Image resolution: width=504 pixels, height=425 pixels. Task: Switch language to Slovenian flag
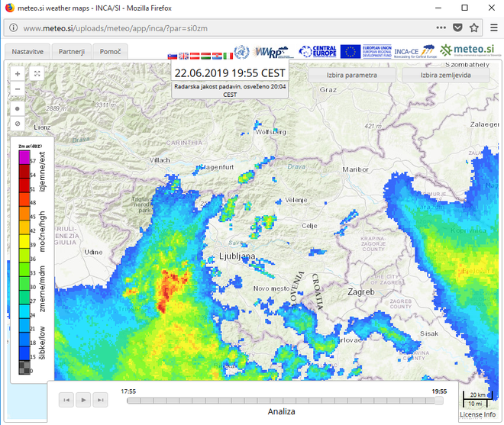[x=173, y=56]
